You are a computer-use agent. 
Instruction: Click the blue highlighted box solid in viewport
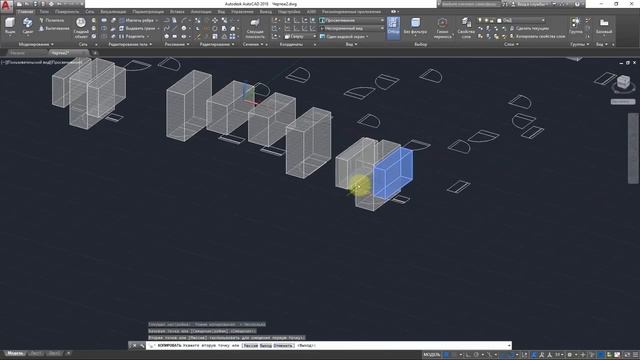tap(394, 172)
